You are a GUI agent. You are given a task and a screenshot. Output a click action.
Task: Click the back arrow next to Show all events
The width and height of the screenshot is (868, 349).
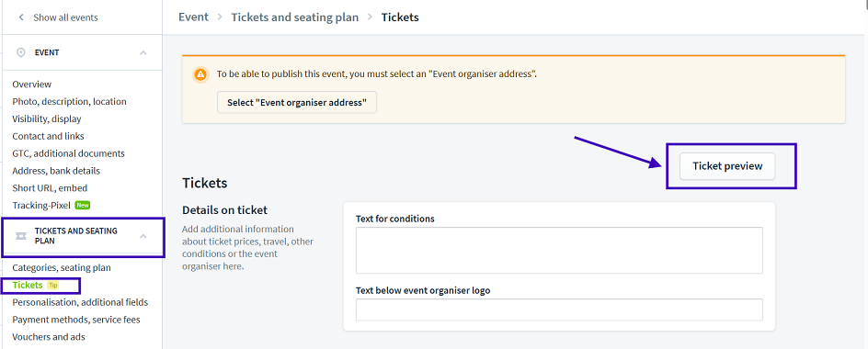[21, 17]
